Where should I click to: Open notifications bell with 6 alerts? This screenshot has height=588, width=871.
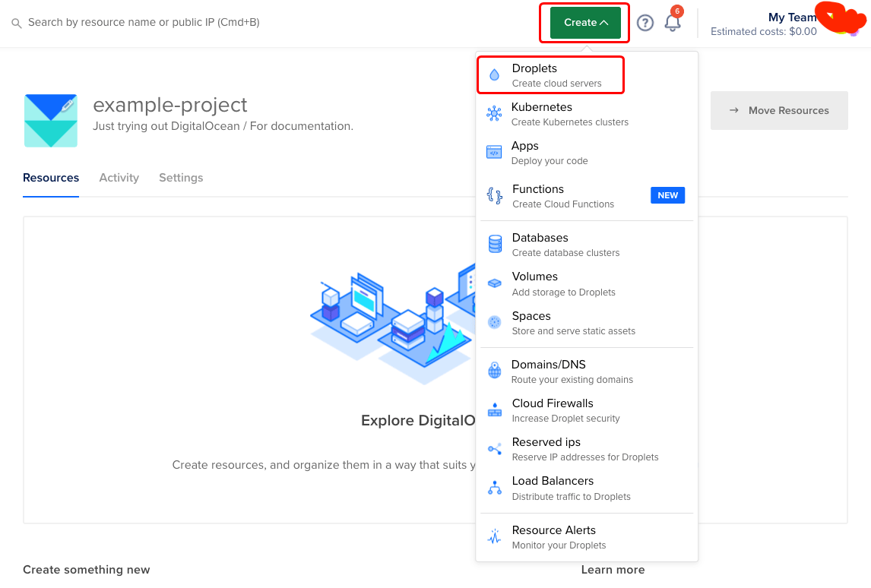673,22
